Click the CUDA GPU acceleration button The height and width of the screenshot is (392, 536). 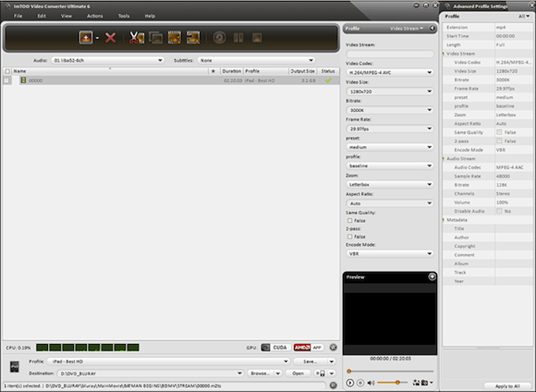pyautogui.click(x=275, y=347)
